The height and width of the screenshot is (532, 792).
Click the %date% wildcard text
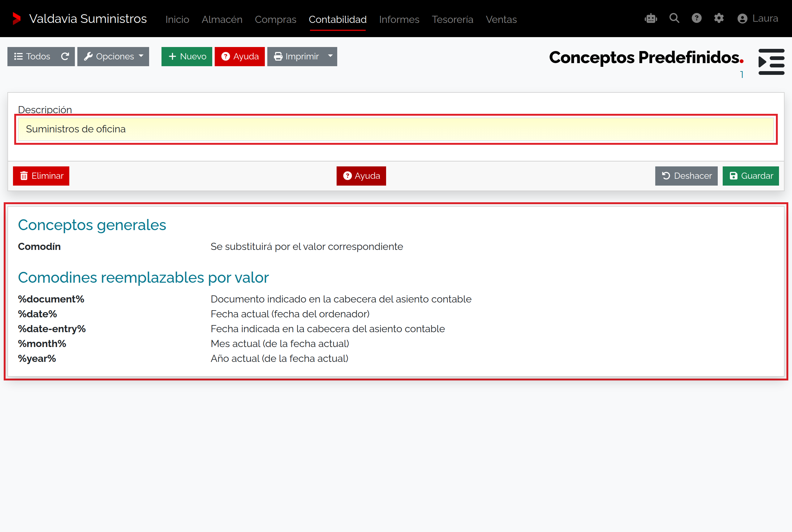click(37, 314)
